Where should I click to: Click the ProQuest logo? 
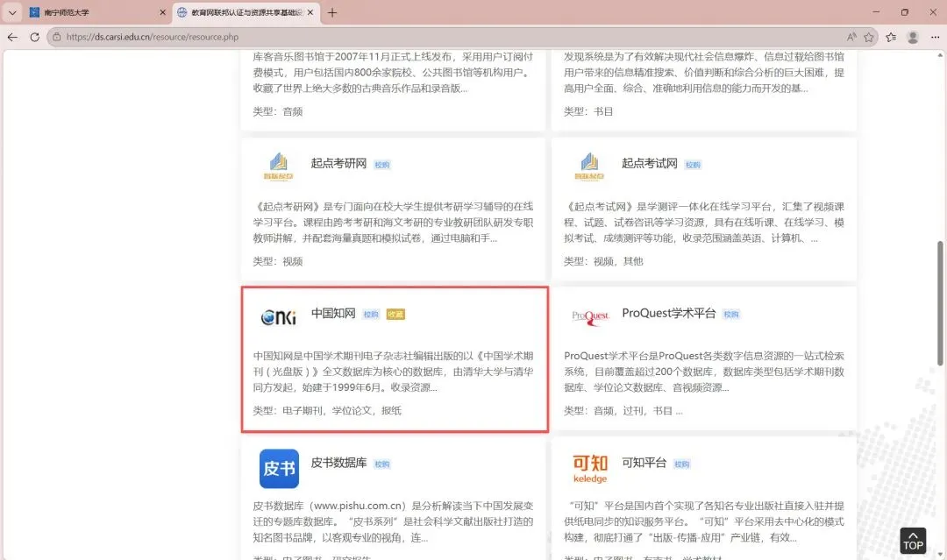(591, 316)
